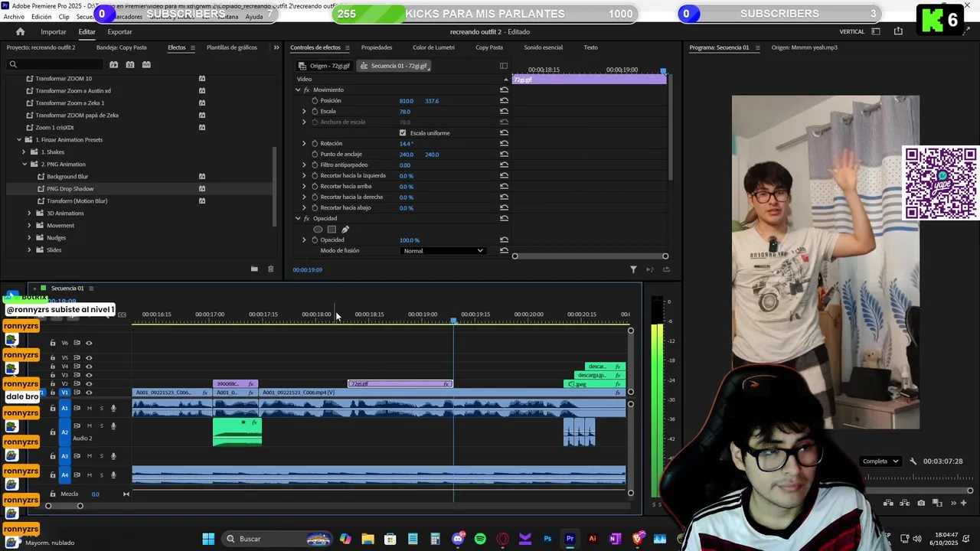Filter effects by 32-bit Color badge
This screenshot has width=980, height=551.
pyautogui.click(x=129, y=64)
